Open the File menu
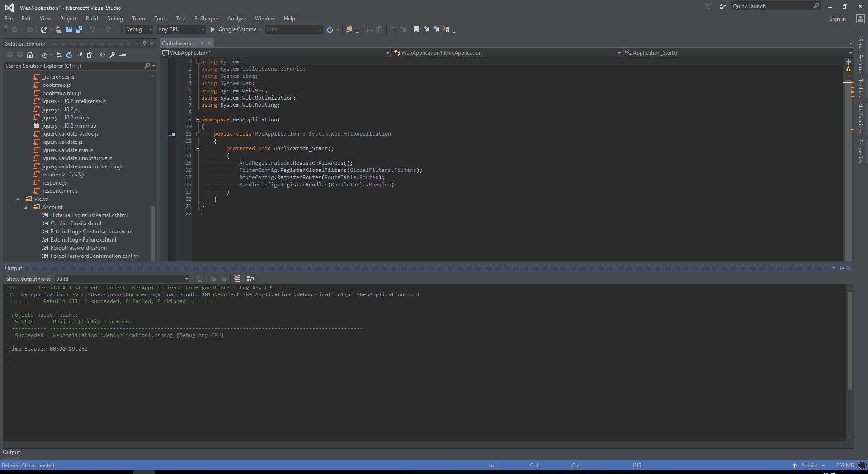868x474 pixels. pyautogui.click(x=9, y=19)
